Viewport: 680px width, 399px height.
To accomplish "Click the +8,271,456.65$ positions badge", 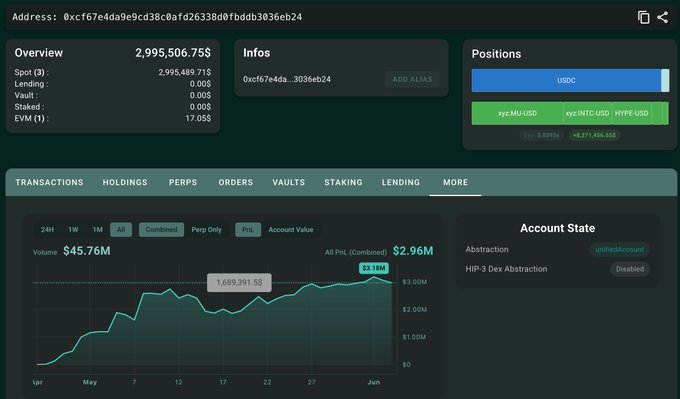I will click(594, 135).
